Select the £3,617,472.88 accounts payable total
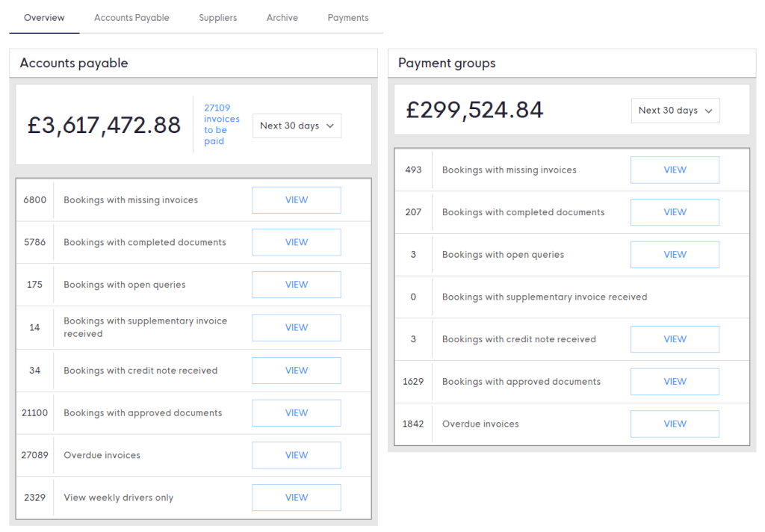Viewport: 765px width, 532px height. [104, 126]
